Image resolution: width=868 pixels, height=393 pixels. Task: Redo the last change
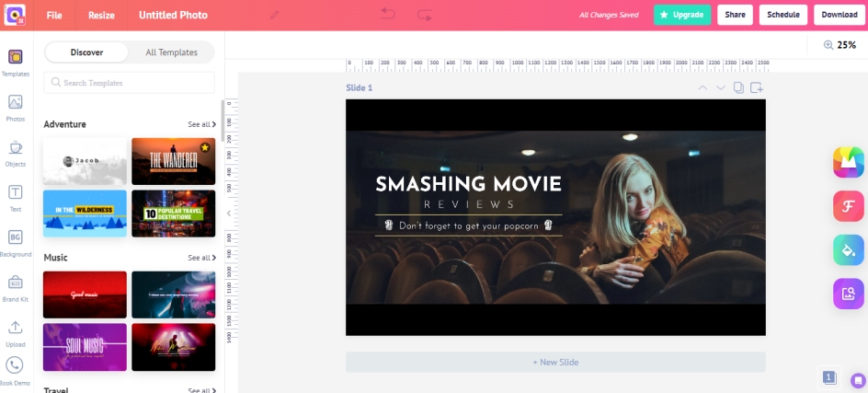pyautogui.click(x=425, y=15)
